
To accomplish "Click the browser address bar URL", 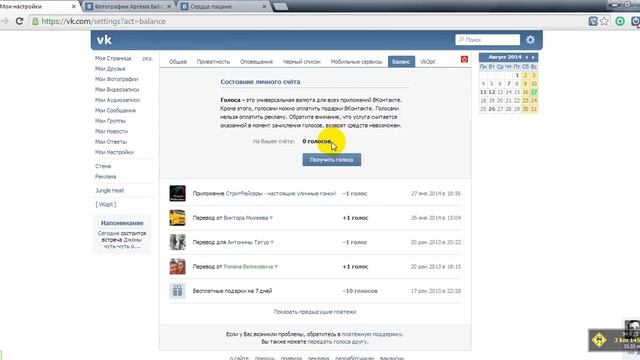I will 104,21.
